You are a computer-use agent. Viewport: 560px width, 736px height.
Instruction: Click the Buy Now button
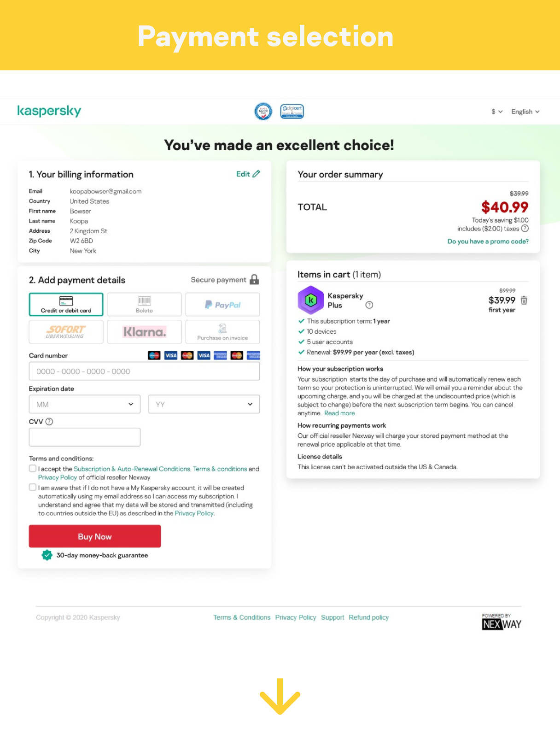95,536
